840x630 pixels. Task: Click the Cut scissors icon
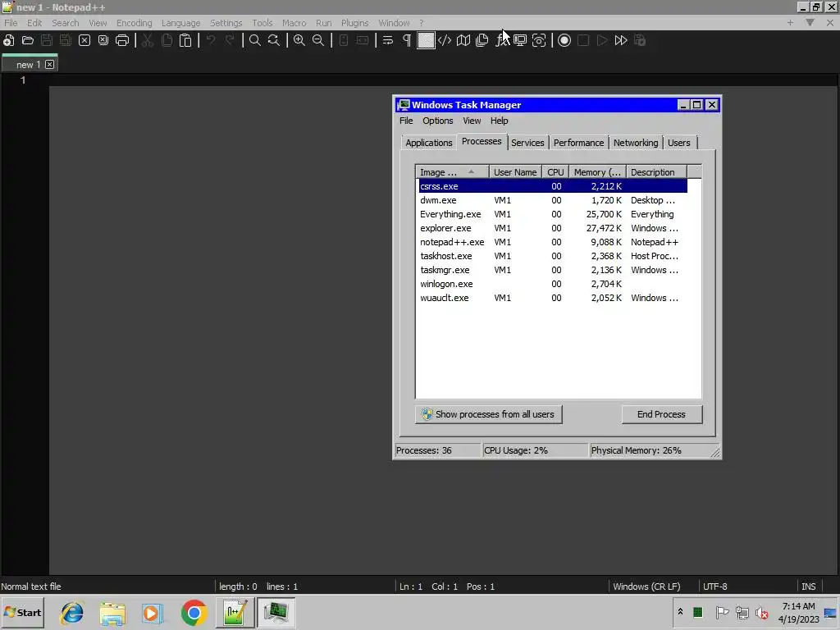tap(148, 40)
